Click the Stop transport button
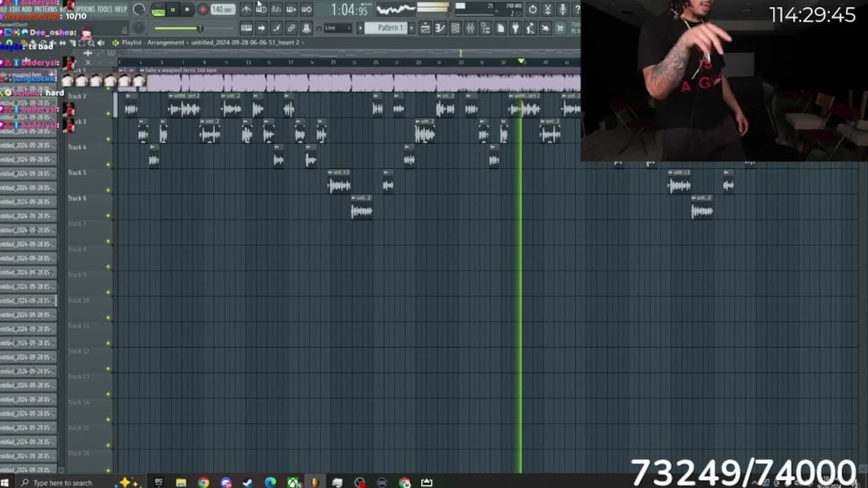The image size is (868, 488). tap(187, 9)
